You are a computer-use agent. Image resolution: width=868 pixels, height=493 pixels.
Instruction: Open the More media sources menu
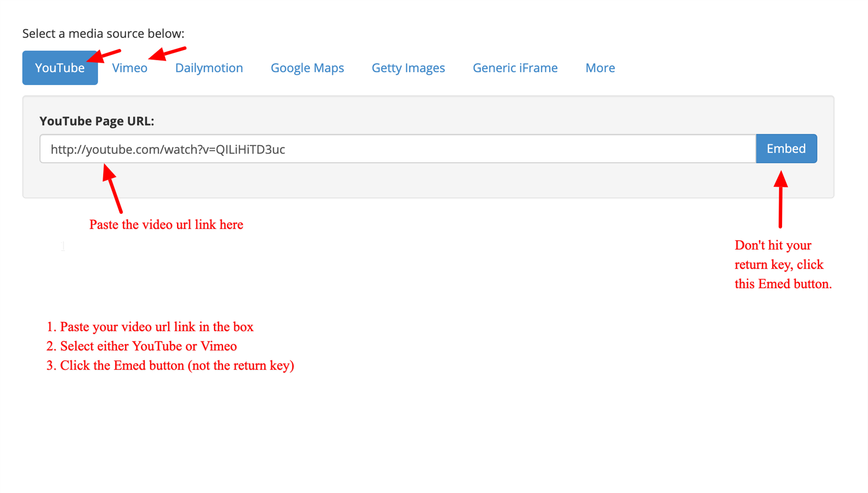(600, 68)
